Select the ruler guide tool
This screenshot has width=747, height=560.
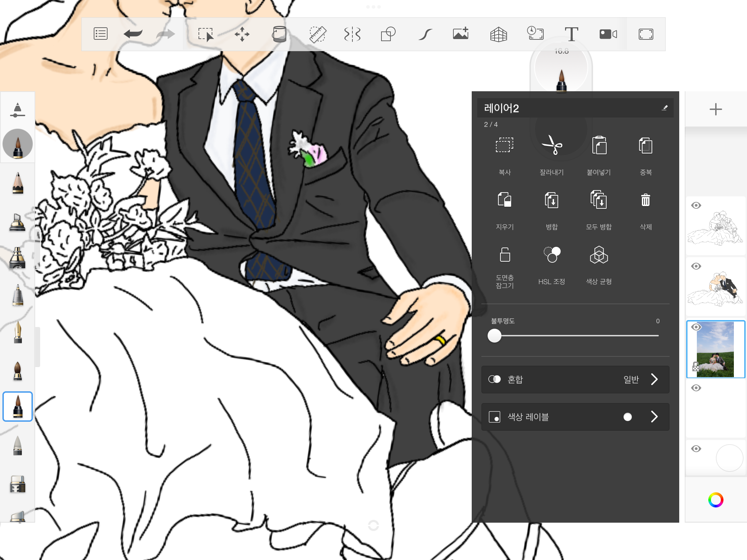pyautogui.click(x=317, y=34)
